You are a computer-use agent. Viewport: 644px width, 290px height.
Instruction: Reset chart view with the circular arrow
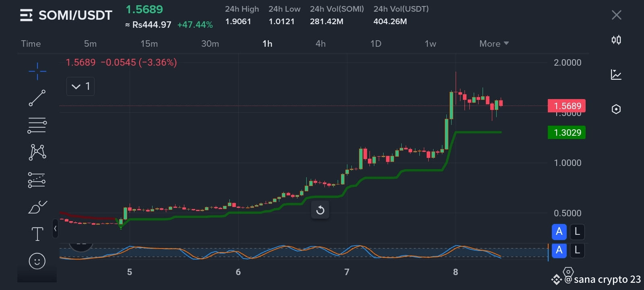[320, 210]
